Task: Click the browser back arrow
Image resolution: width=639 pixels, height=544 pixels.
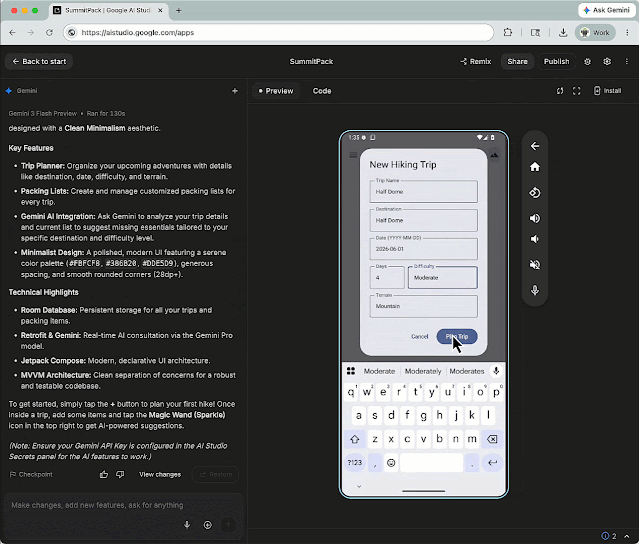Action: coord(12,33)
